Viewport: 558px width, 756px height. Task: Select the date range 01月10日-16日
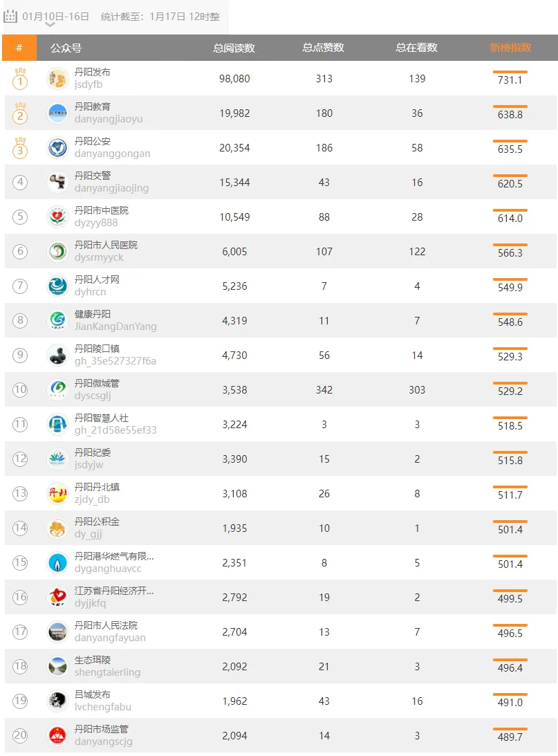[x=56, y=16]
